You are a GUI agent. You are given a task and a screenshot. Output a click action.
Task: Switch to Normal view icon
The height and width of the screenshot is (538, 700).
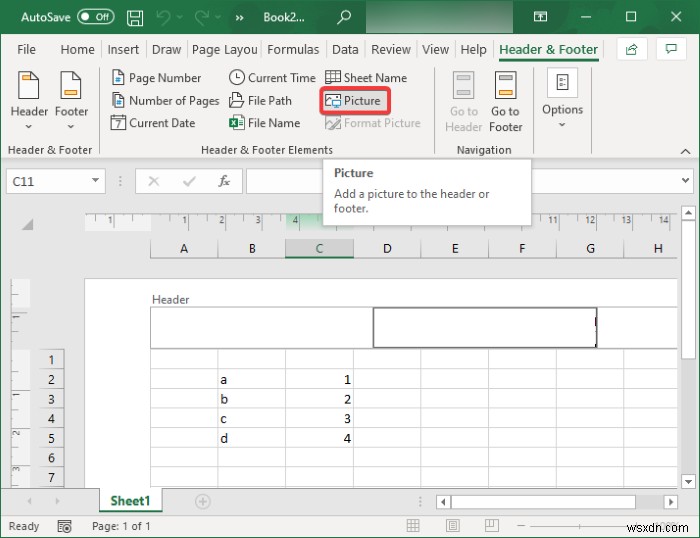(413, 525)
